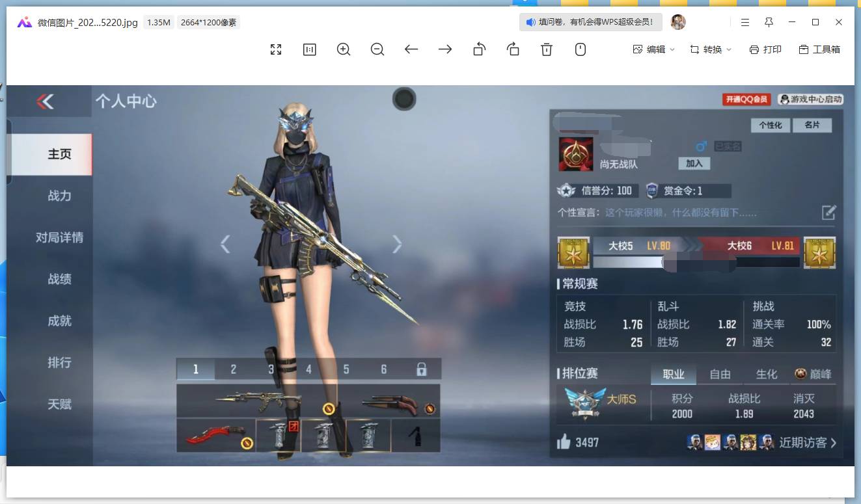Switch ranked stats to 生化 tab
The height and width of the screenshot is (504, 861).
767,374
